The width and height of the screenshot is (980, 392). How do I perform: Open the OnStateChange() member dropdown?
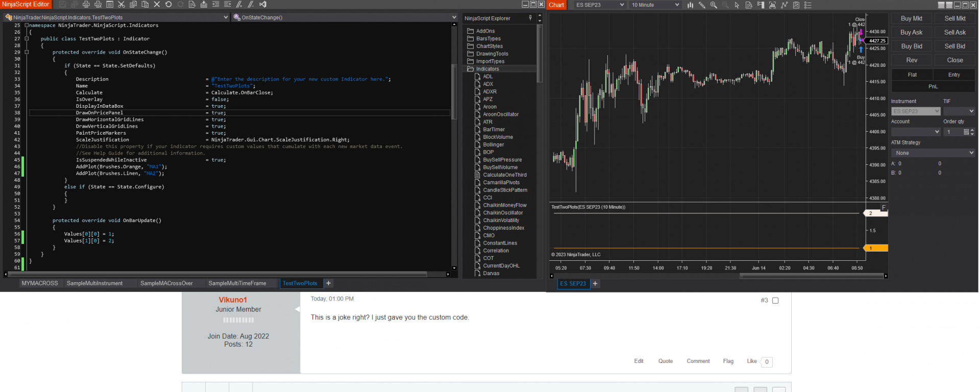point(345,17)
